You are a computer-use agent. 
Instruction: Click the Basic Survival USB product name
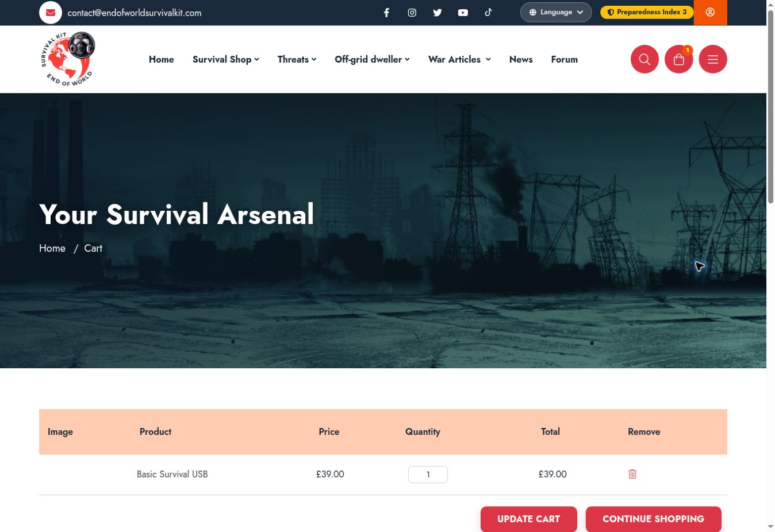point(172,474)
